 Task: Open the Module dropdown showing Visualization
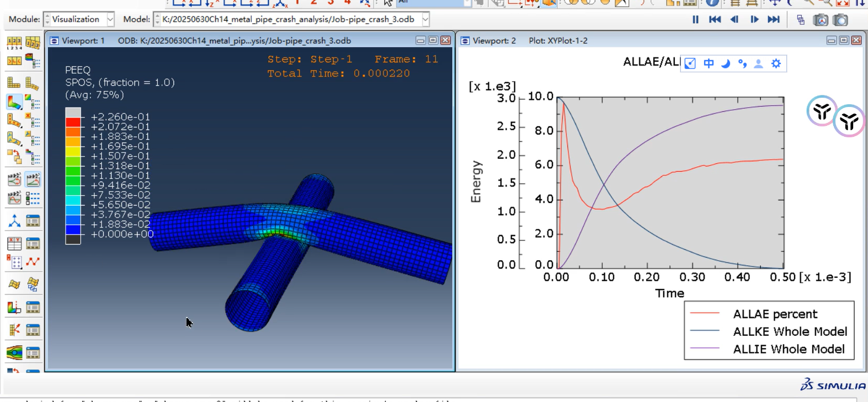pyautogui.click(x=79, y=19)
